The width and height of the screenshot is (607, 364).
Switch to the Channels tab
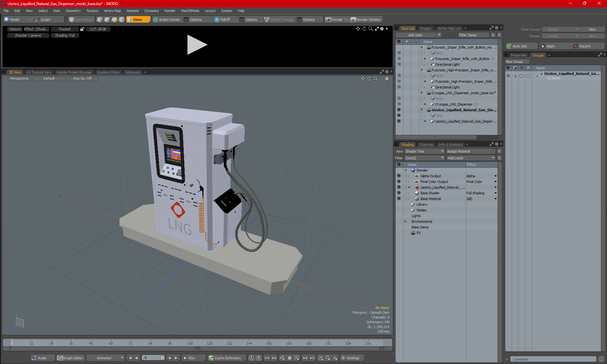tap(426, 145)
